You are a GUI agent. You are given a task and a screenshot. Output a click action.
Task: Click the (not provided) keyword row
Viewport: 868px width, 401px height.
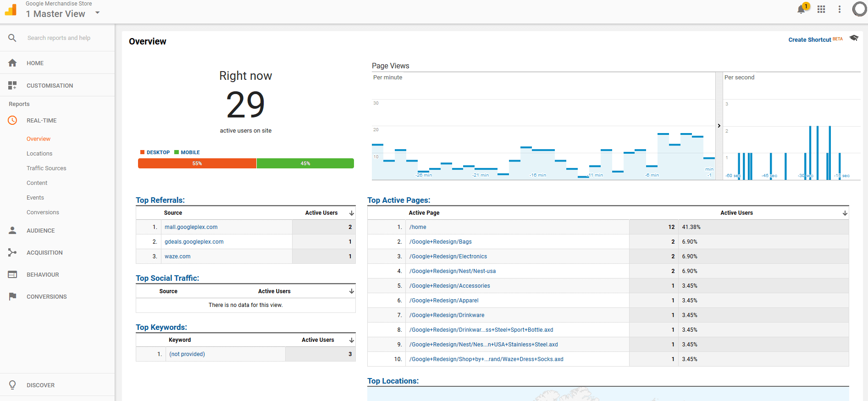pos(246,354)
